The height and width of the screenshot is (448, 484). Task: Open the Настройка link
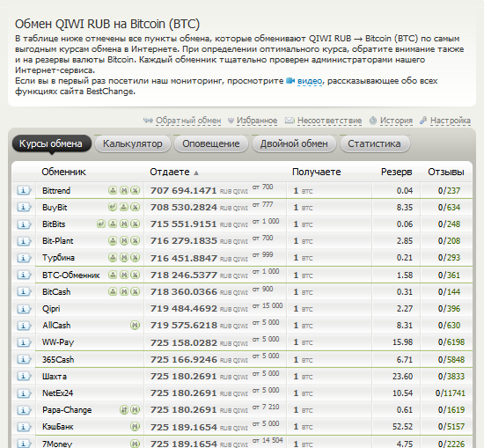(x=451, y=121)
